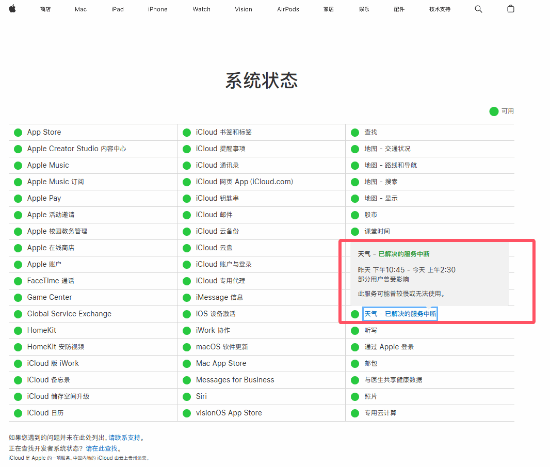Click the 地图 - 交通状况 row text

387,149
